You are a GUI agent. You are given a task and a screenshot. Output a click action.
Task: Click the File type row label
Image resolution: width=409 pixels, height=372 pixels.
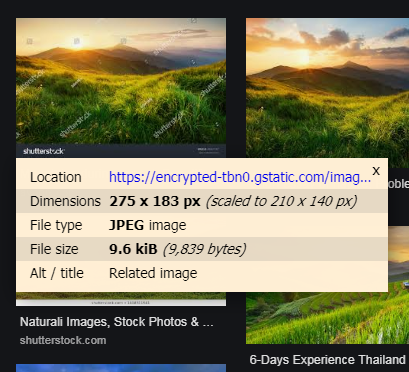tap(56, 225)
